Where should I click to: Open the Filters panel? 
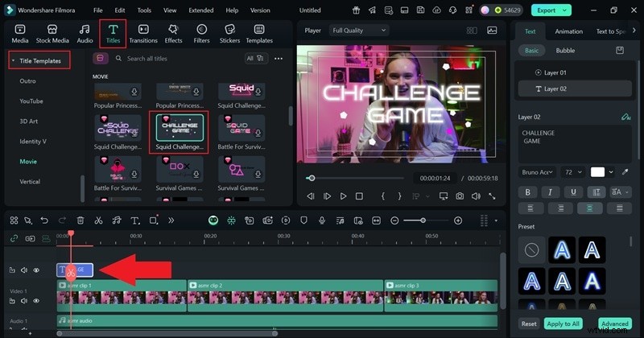click(201, 34)
